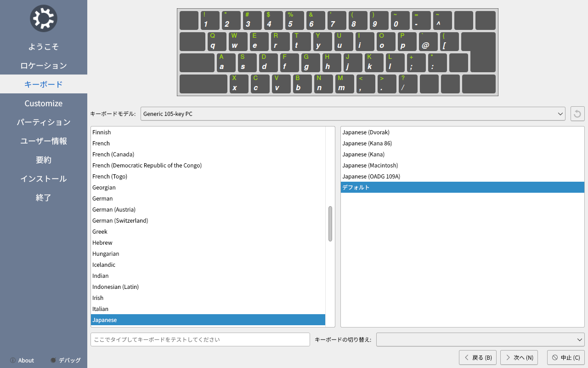Choose Japanese (Macintosh) variant
The width and height of the screenshot is (588, 368).
463,165
